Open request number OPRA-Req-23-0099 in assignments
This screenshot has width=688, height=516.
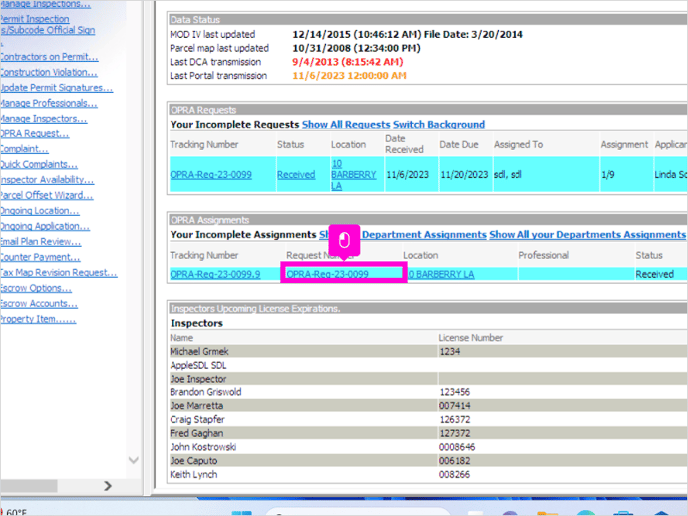click(x=327, y=274)
